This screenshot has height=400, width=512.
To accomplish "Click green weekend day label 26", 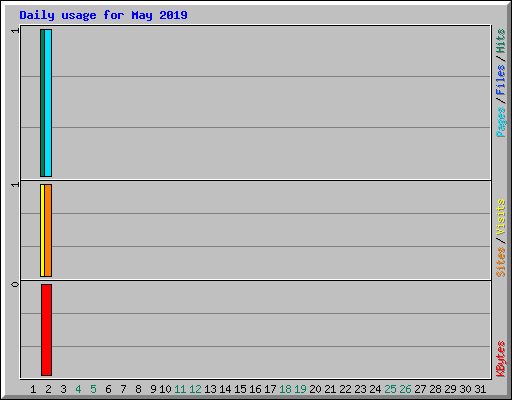I will pyautogui.click(x=405, y=389).
